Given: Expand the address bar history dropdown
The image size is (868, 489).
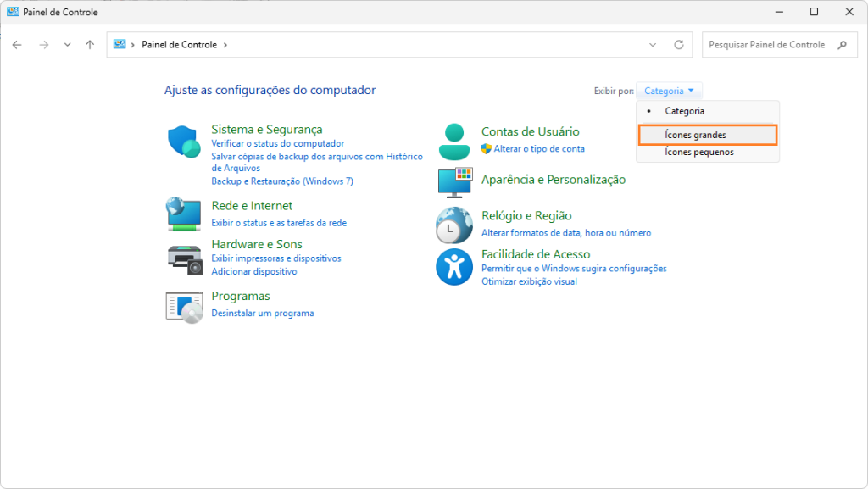Looking at the screenshot, I should click(652, 45).
